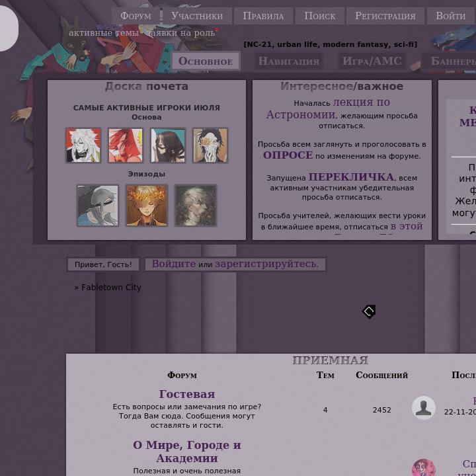Open Поиск in the top navigation
The image size is (476, 476).
(320, 16)
